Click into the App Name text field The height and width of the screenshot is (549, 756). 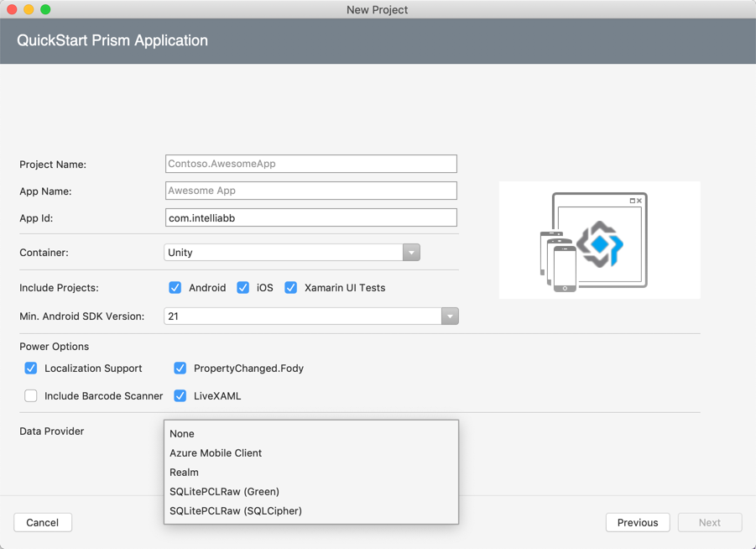tap(311, 191)
